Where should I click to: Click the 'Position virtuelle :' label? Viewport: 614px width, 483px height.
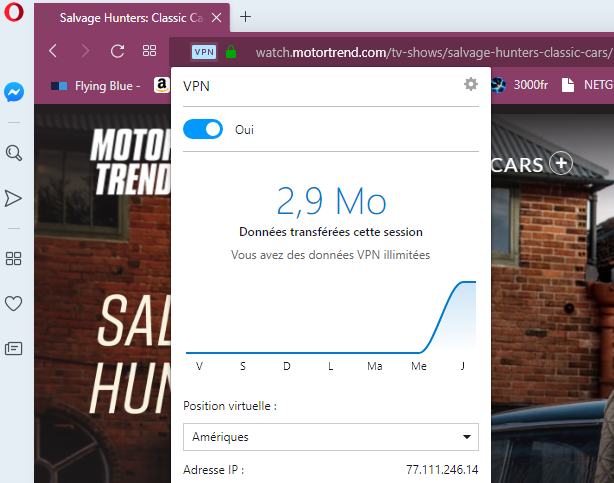pos(230,406)
